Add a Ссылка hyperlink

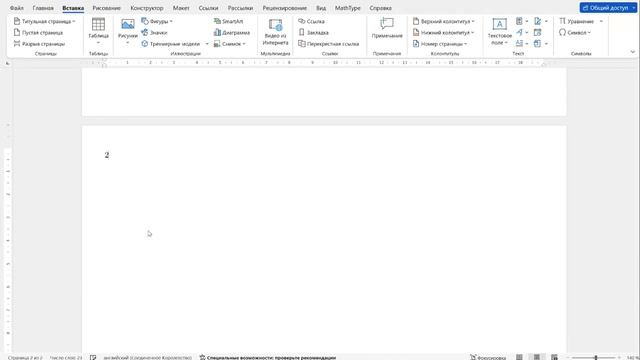tap(312, 21)
